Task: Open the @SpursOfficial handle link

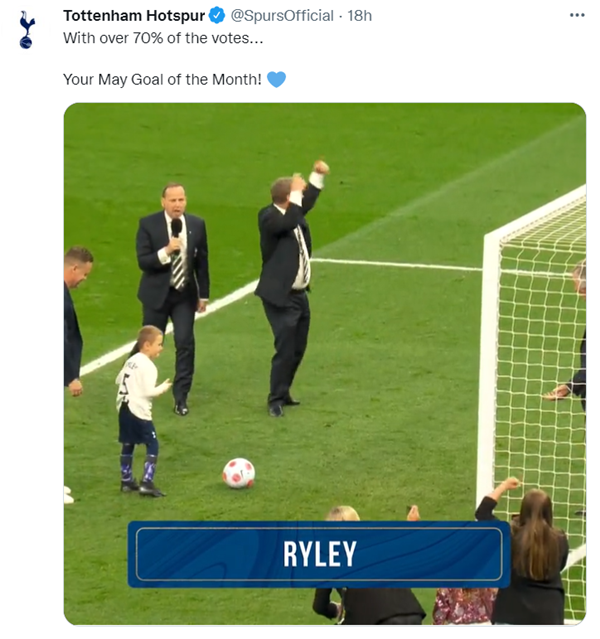Action: (282, 15)
